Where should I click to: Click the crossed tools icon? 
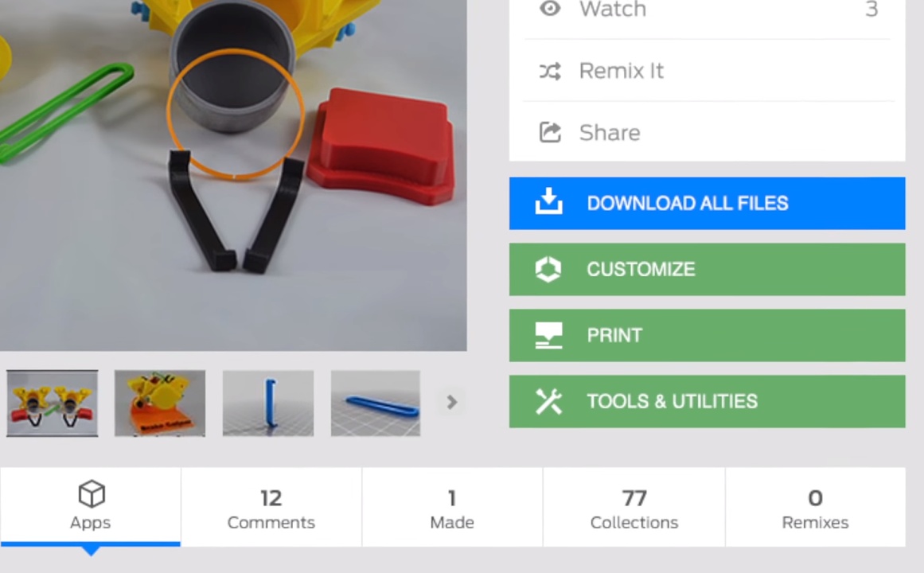click(548, 401)
